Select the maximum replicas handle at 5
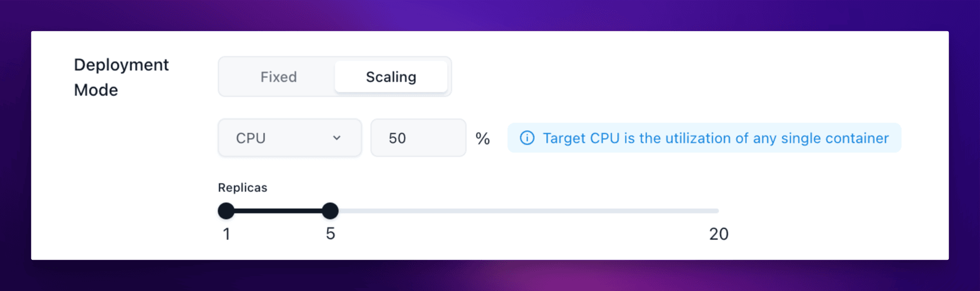The height and width of the screenshot is (291, 980). pyautogui.click(x=330, y=211)
